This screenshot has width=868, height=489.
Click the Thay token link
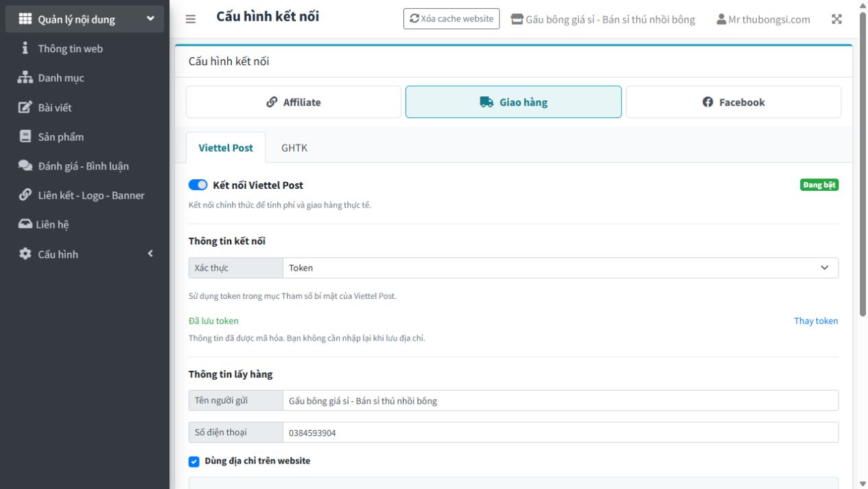pos(816,321)
